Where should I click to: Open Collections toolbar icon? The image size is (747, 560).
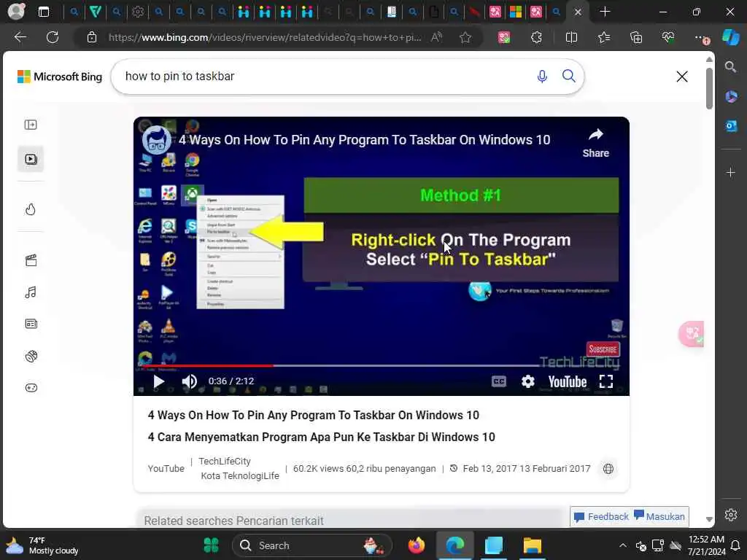(x=636, y=37)
